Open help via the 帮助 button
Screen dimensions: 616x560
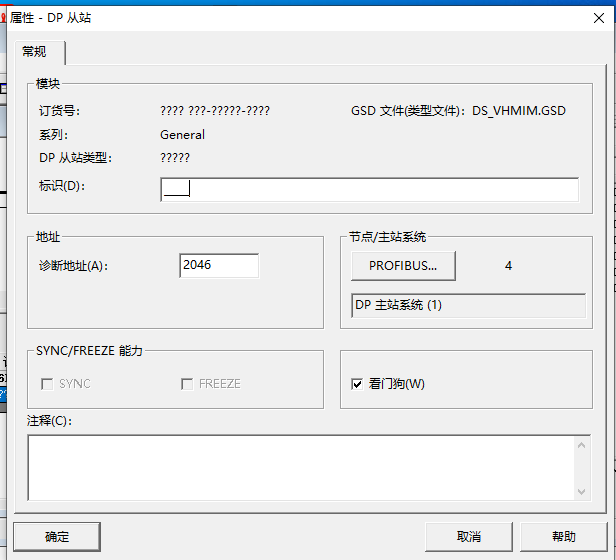[x=563, y=537]
